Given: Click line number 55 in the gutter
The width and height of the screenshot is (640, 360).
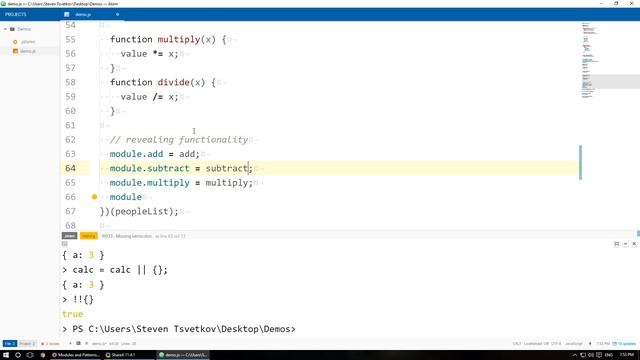Looking at the screenshot, I should 70,39.
